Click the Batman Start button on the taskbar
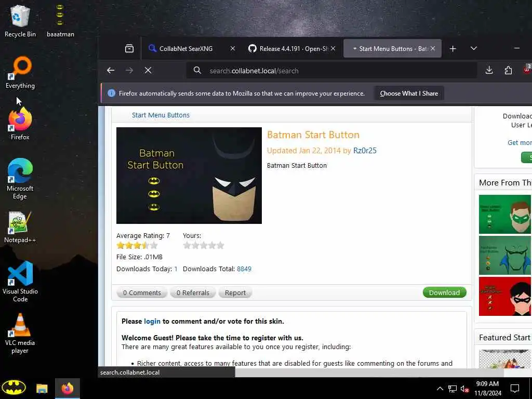532x399 pixels. [14, 388]
